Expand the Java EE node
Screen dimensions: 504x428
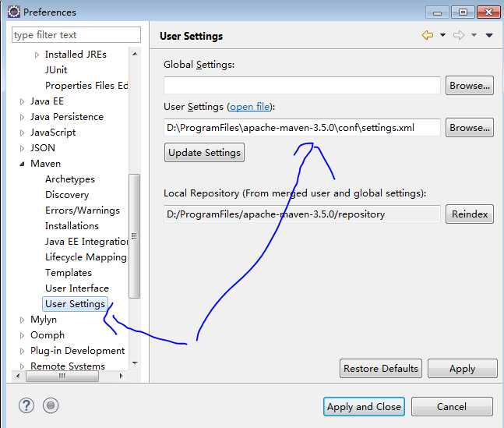tap(22, 101)
